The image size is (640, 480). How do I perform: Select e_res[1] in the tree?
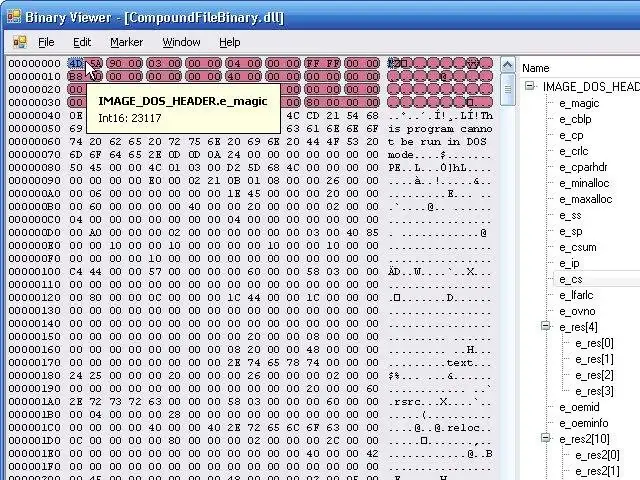(x=594, y=359)
